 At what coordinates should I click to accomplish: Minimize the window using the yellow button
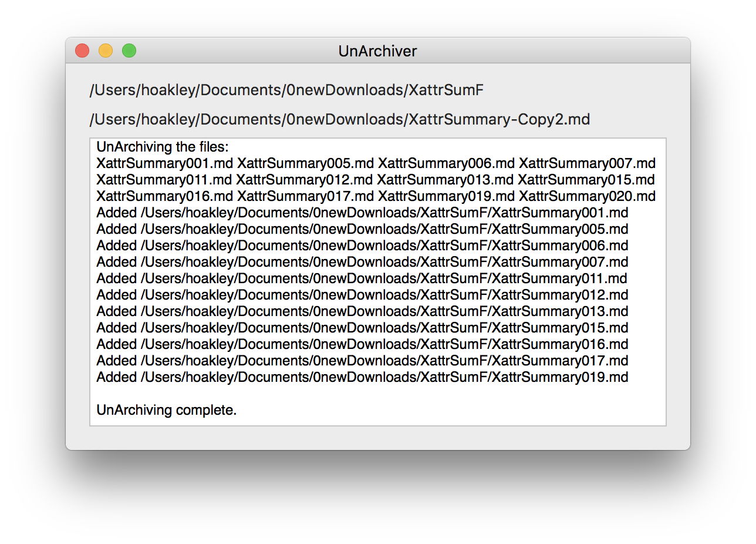click(x=106, y=51)
